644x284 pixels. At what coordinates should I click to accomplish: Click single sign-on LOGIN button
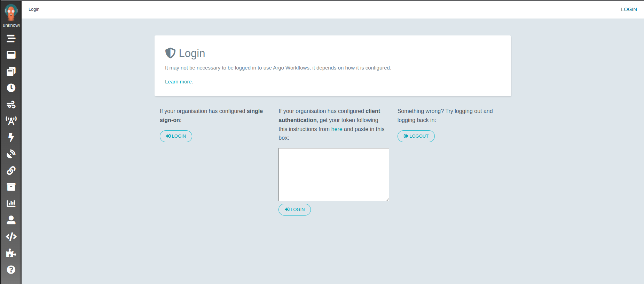click(176, 136)
